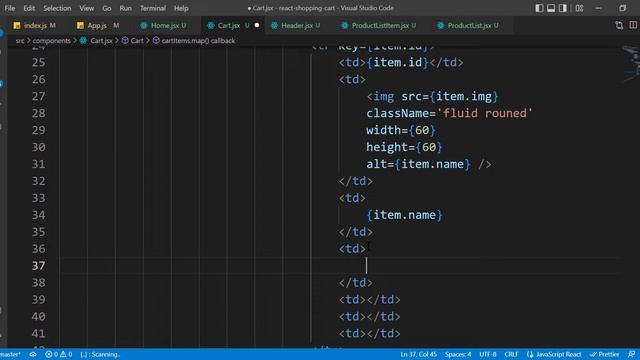Place cursor in 'fluid rouned' className string
640x360 pixels.
(484, 113)
